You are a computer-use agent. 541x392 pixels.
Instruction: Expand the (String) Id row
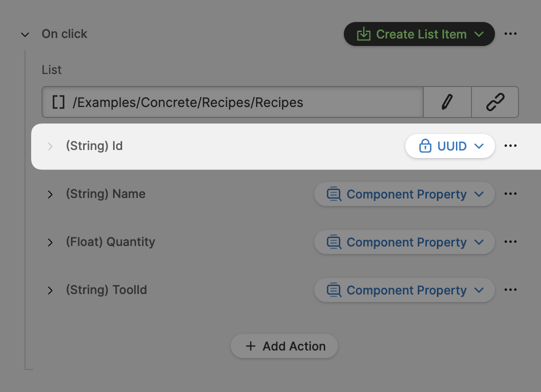coord(50,146)
